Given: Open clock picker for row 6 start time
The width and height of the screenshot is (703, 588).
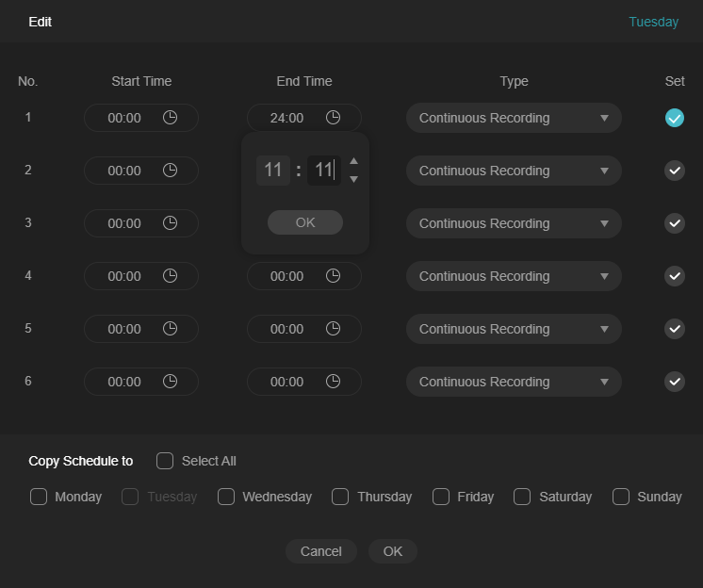Looking at the screenshot, I should [x=170, y=382].
